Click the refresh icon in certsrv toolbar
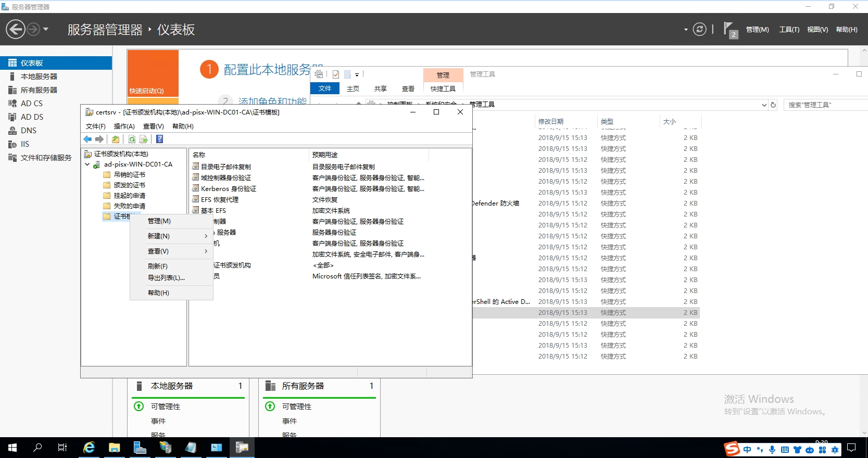The image size is (868, 458). coord(132,139)
